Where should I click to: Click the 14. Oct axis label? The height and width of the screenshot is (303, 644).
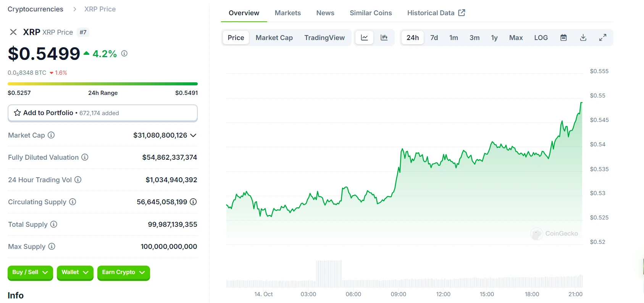[263, 294]
